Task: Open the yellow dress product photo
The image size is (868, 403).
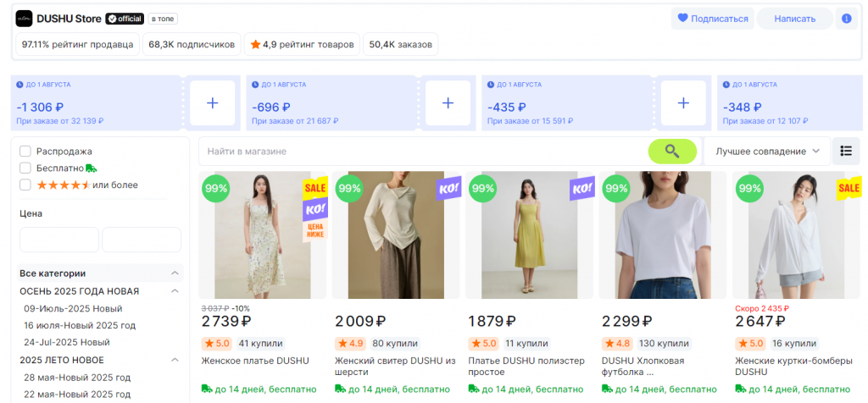Action: [530, 235]
